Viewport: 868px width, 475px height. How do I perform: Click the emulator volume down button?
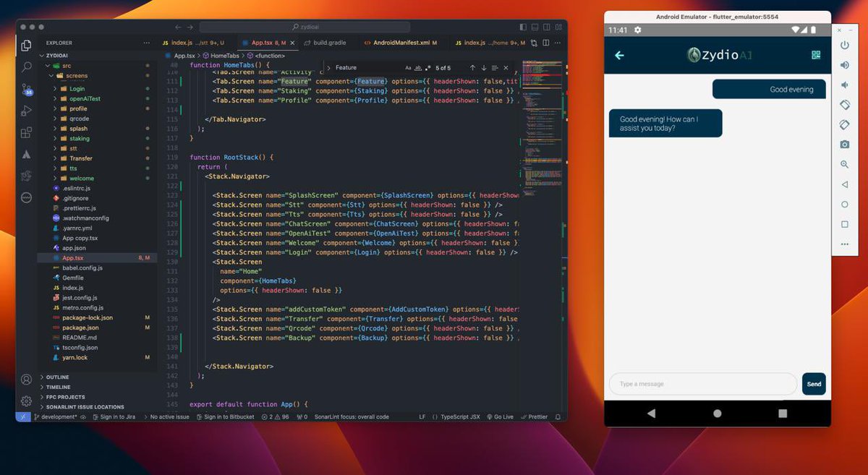(844, 85)
